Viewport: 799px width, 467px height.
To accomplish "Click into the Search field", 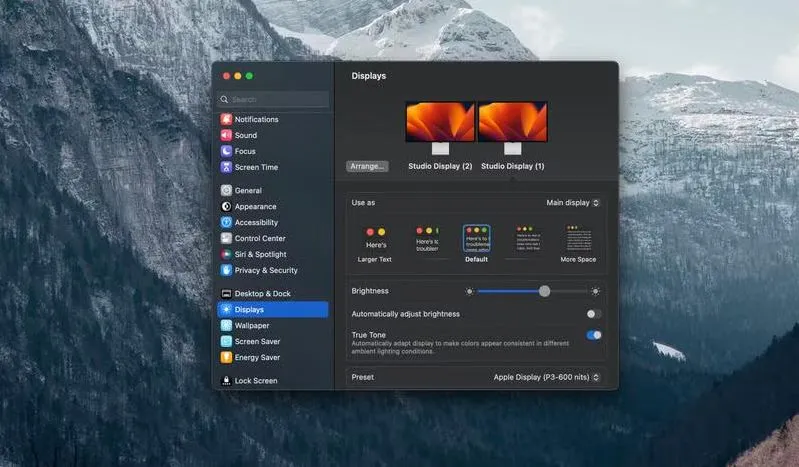I will (273, 99).
